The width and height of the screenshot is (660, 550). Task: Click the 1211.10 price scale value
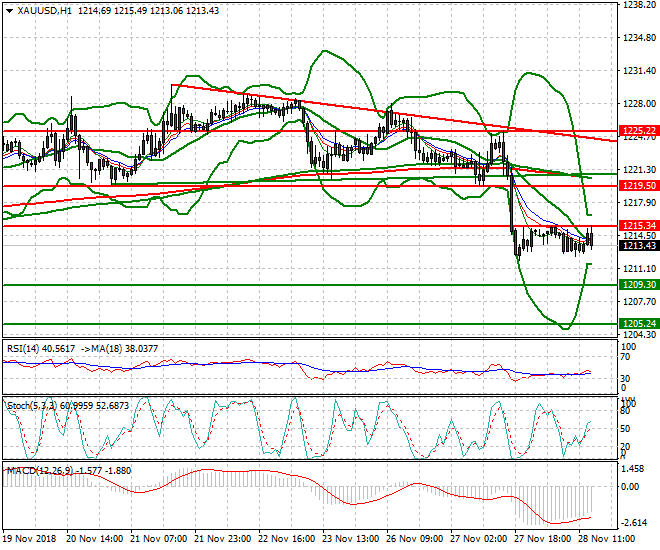click(x=639, y=268)
